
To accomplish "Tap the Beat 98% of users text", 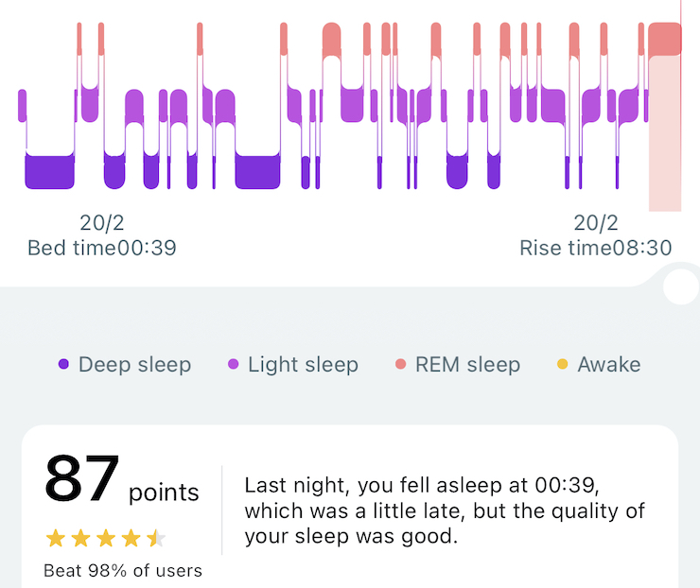I will tap(123, 571).
